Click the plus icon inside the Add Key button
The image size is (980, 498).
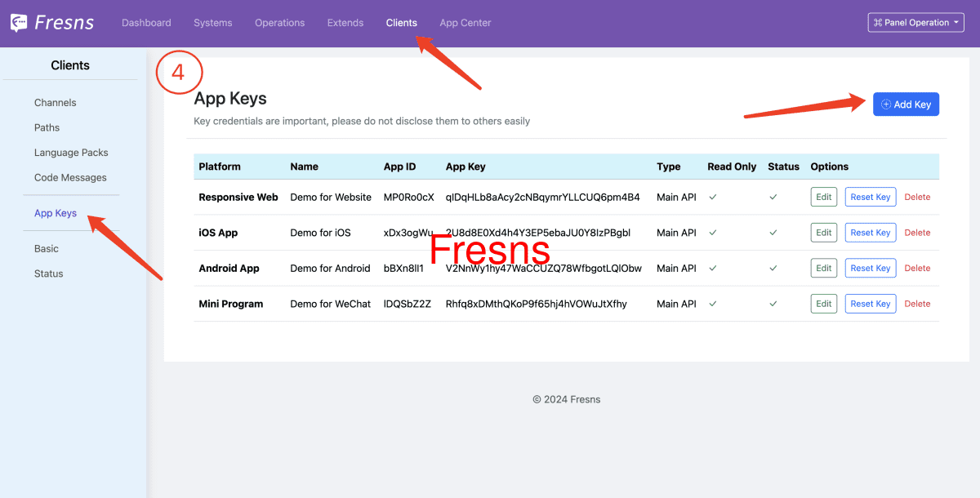886,104
